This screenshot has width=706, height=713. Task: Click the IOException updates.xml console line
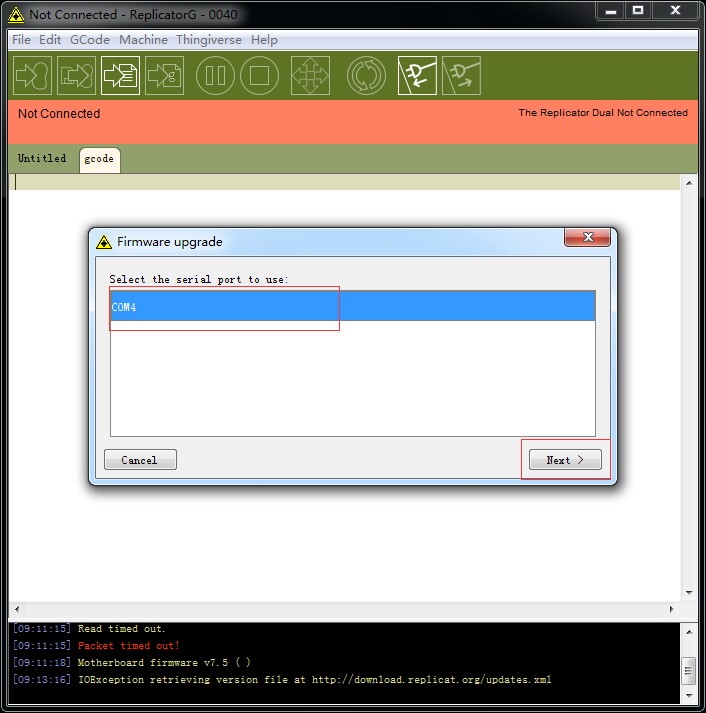pyautogui.click(x=315, y=680)
